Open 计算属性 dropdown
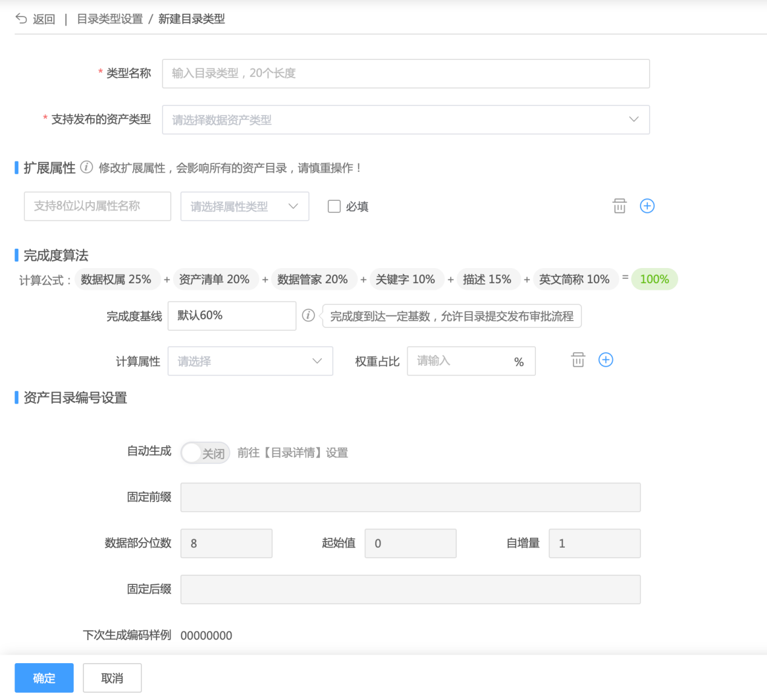 pyautogui.click(x=250, y=361)
